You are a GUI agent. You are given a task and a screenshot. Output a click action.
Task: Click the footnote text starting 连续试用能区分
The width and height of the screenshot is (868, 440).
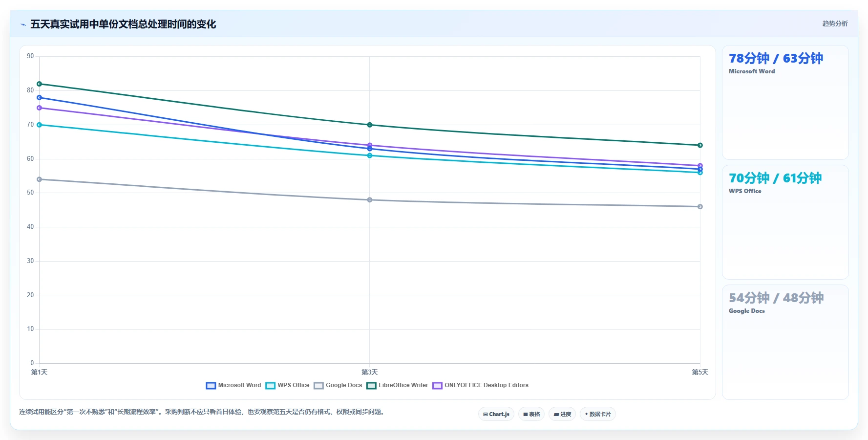pyautogui.click(x=203, y=412)
